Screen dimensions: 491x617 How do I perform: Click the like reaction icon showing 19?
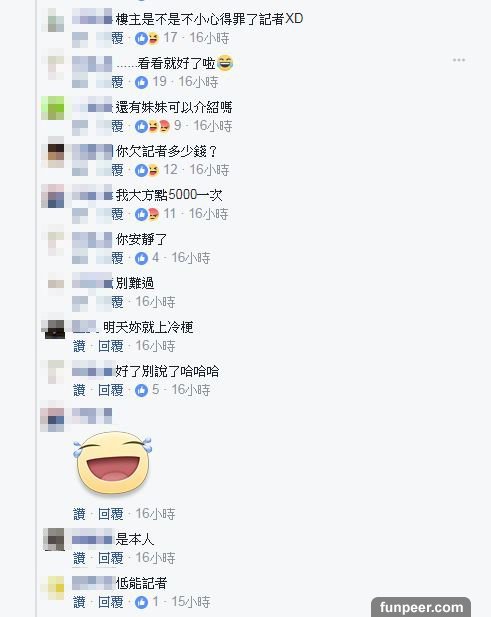coord(141,82)
